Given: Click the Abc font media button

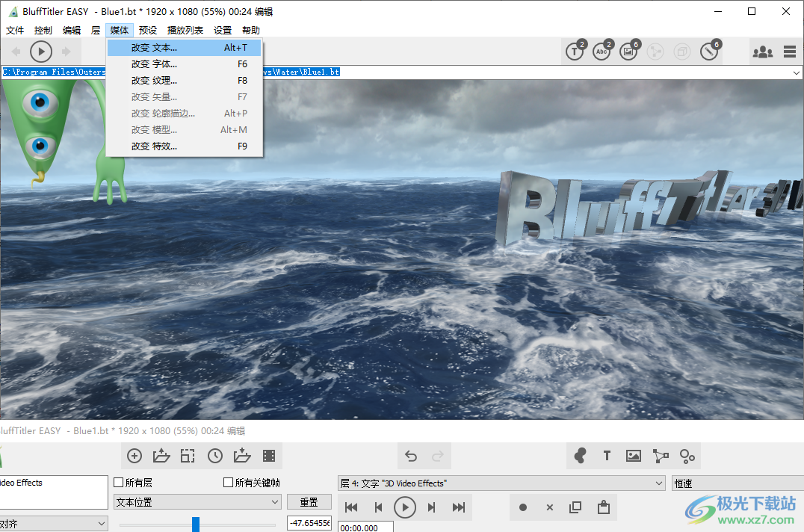Looking at the screenshot, I should (x=601, y=52).
